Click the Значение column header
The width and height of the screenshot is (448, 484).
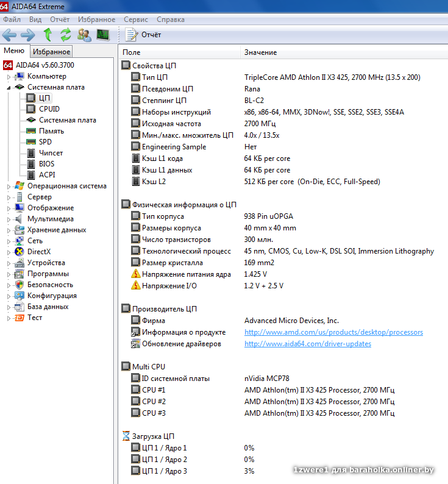click(x=344, y=52)
